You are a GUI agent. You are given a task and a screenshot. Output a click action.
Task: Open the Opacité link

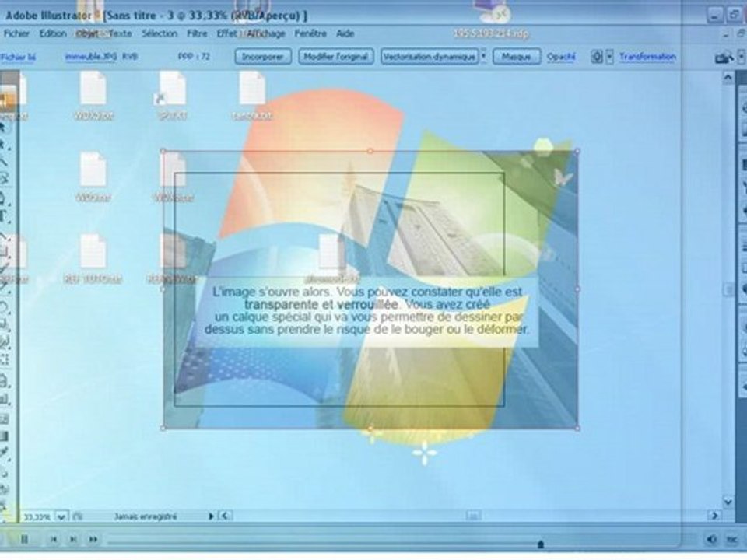tap(561, 57)
